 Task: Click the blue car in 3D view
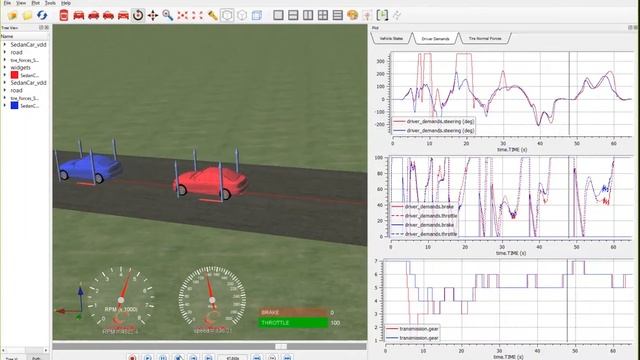pos(91,168)
